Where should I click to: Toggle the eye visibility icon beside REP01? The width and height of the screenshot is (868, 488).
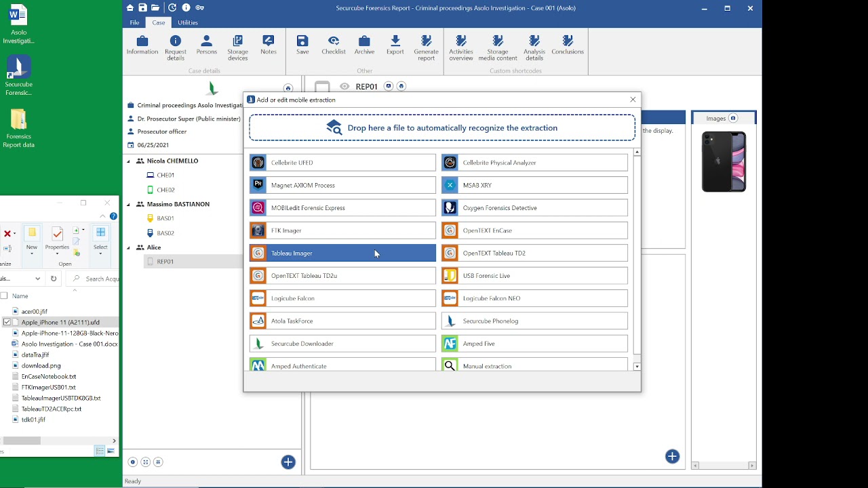click(344, 87)
